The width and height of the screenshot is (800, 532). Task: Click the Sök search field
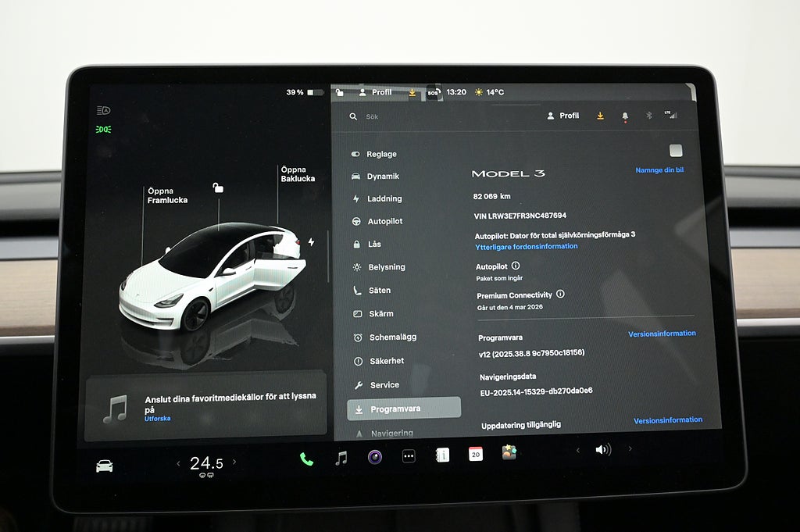point(406,116)
